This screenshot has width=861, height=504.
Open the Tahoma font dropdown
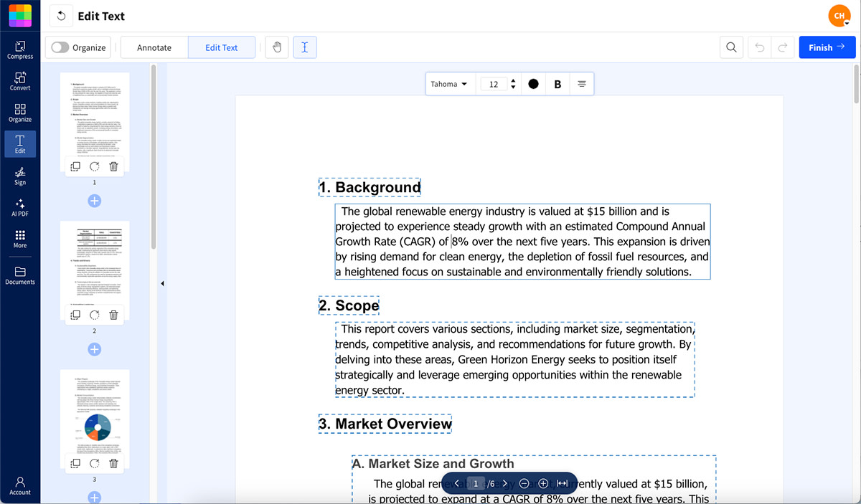(x=450, y=84)
